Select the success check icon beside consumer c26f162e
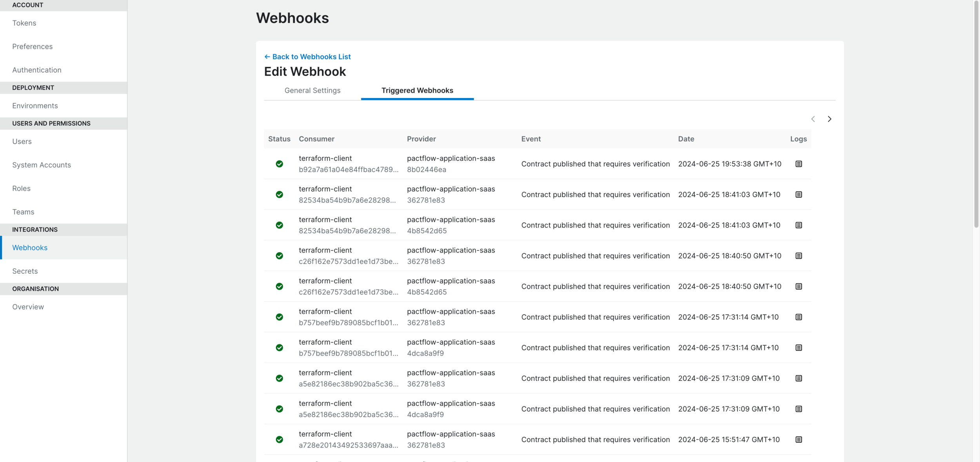This screenshot has height=462, width=980. tap(279, 255)
